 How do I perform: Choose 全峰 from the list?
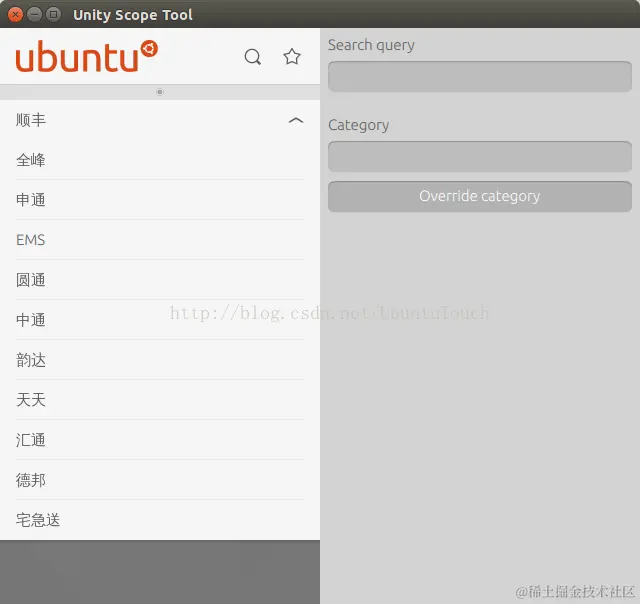[160, 160]
